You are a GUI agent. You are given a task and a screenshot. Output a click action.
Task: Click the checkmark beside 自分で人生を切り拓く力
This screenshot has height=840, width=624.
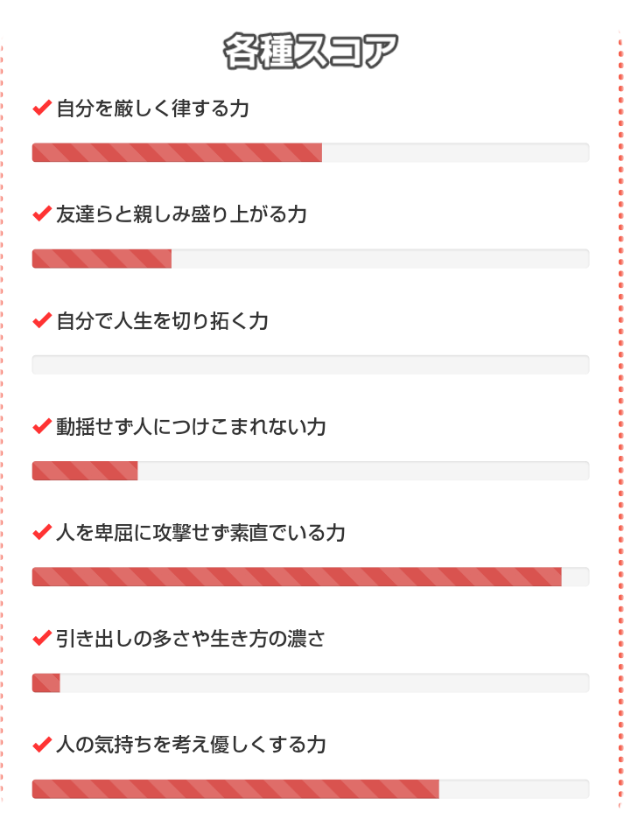(x=41, y=321)
